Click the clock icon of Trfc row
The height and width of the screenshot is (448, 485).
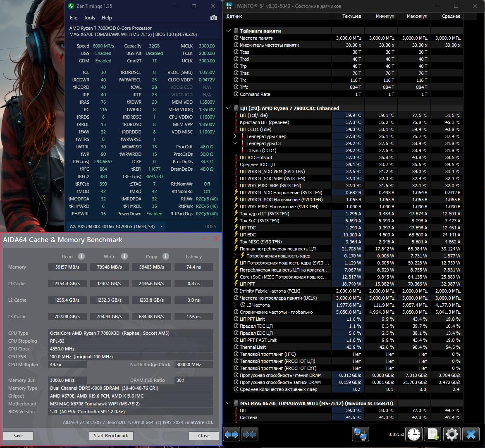point(236,87)
